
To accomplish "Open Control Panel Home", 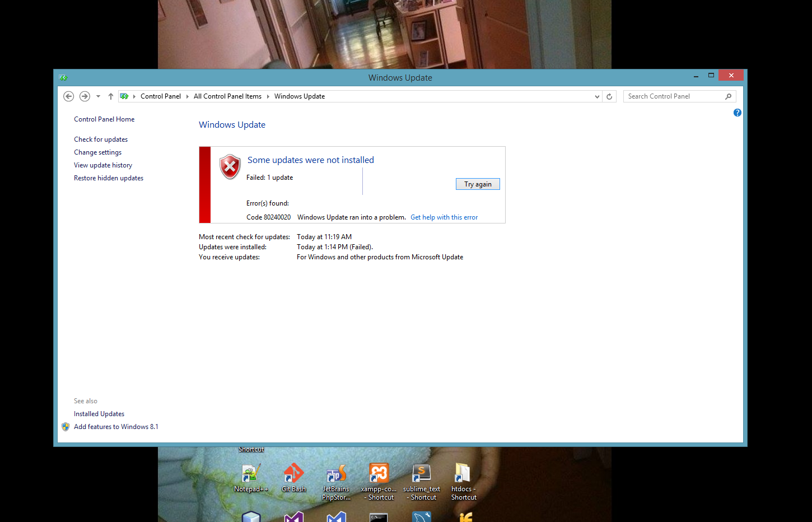I will [104, 119].
